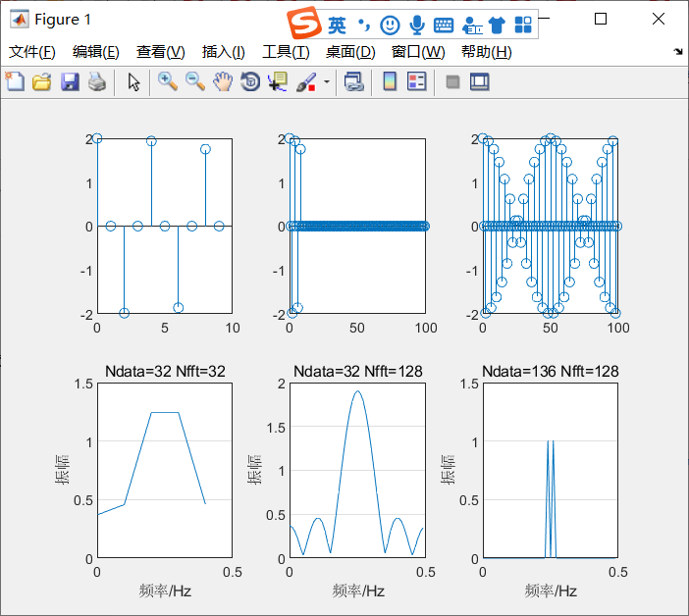Viewport: 689px width, 616px height.
Task: Click Show Plot Tools and Dock icon
Action: tap(479, 81)
